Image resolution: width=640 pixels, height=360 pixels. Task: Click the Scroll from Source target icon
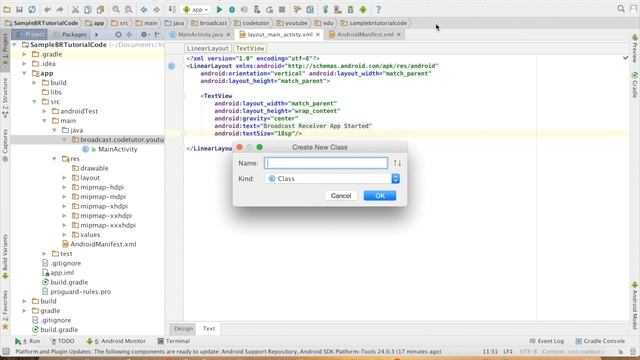click(118, 35)
